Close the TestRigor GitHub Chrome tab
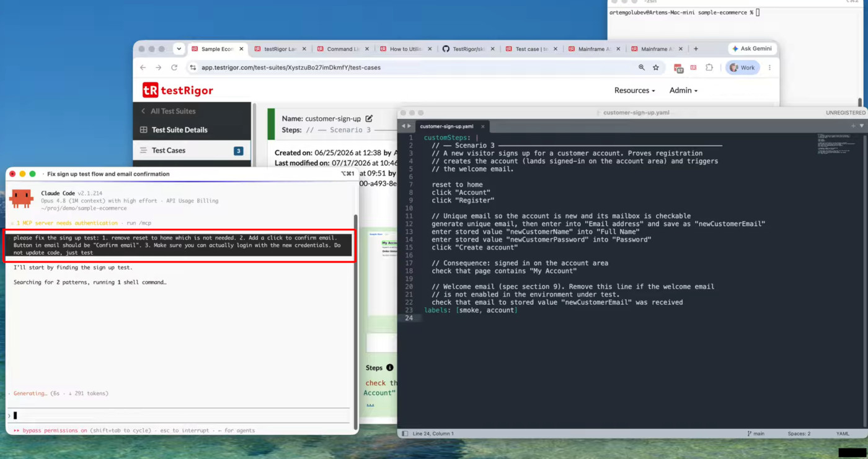This screenshot has height=459, width=868. [493, 49]
